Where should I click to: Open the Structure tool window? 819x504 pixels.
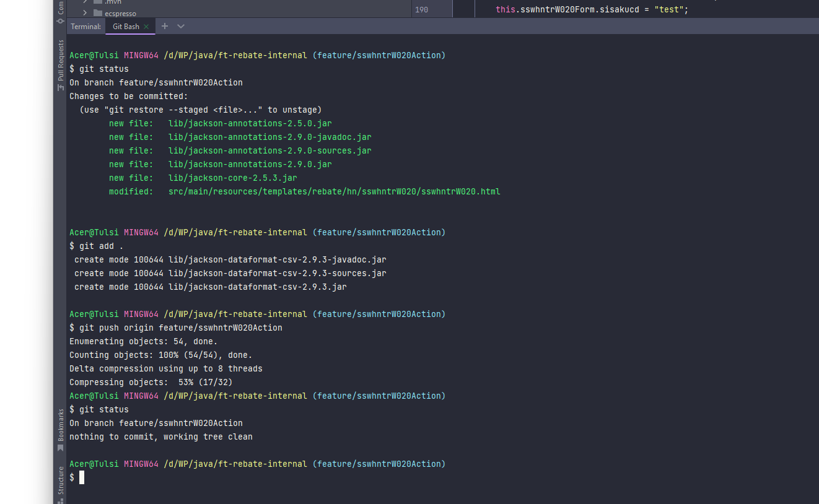point(60,484)
